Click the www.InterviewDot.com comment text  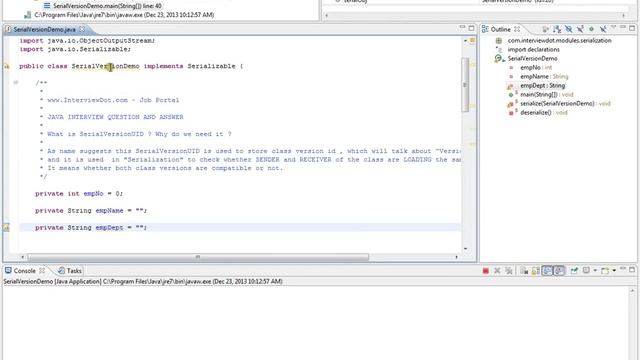88,100
